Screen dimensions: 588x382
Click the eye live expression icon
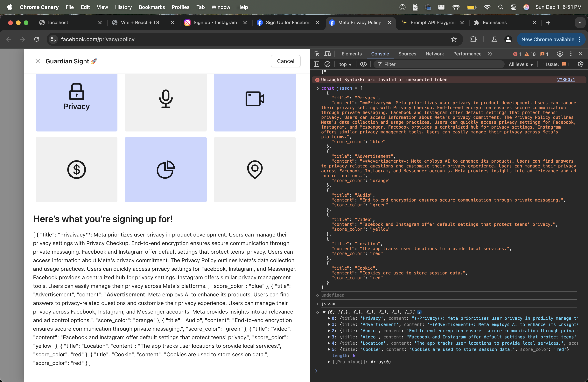(363, 64)
